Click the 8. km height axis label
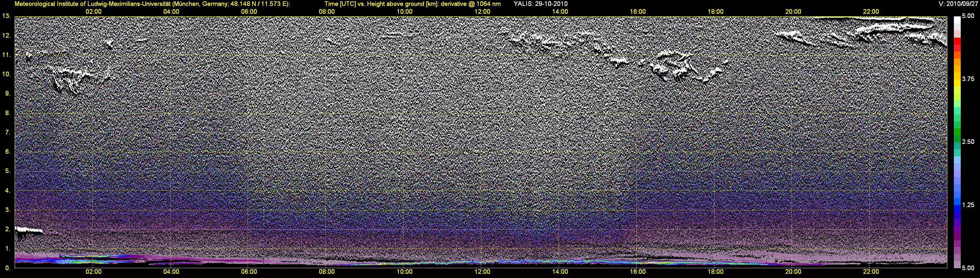This screenshot has width=980, height=278. [x=8, y=113]
